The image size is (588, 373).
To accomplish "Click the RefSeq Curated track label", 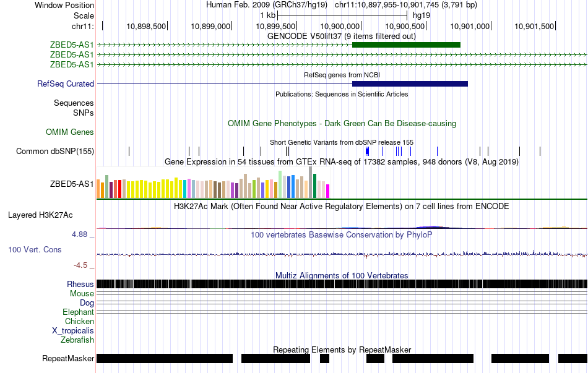I will click(66, 84).
